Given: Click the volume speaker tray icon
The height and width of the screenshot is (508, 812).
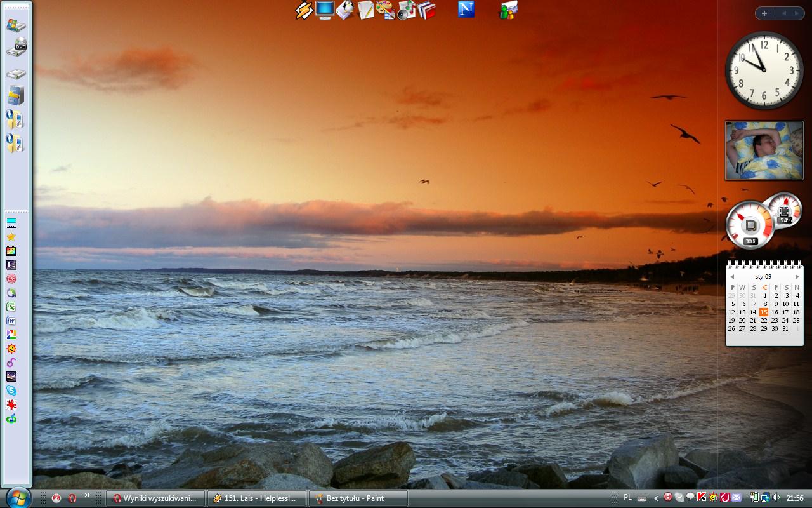Looking at the screenshot, I should (776, 498).
